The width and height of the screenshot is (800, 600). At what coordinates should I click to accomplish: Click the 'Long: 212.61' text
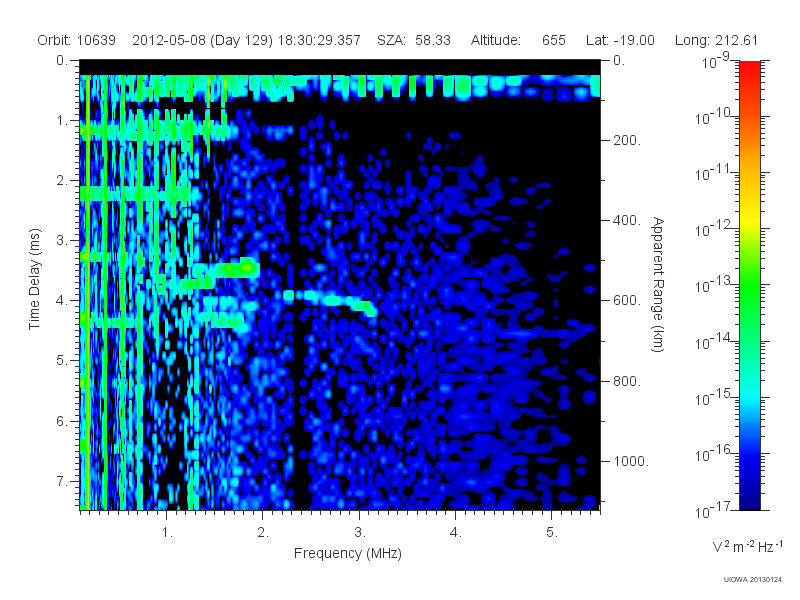(x=716, y=40)
